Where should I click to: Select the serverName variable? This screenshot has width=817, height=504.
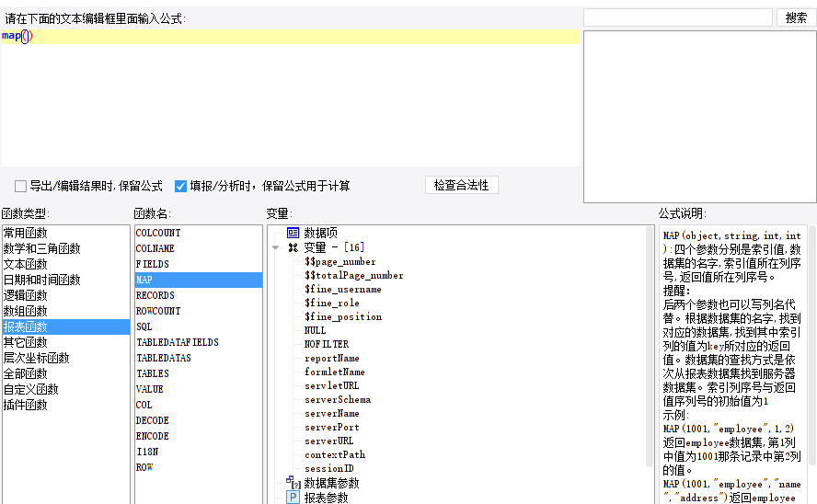tap(332, 413)
